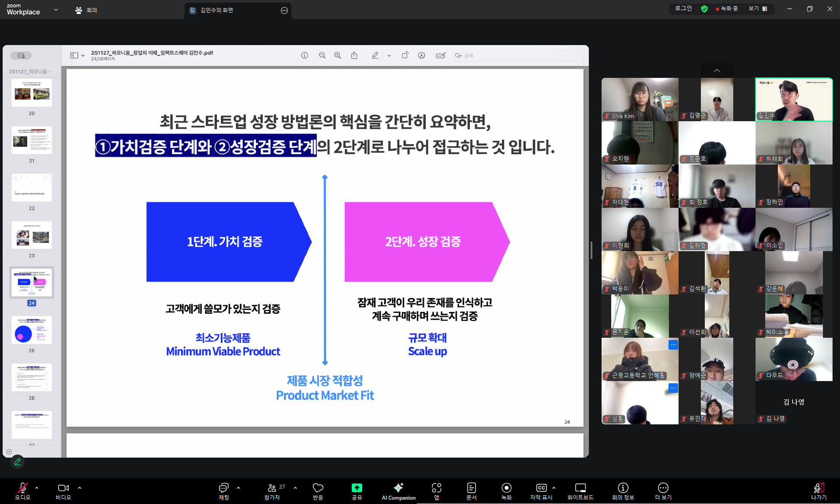Open 회의 정보 meeting info
The height and width of the screenshot is (504, 840).
coord(623,490)
